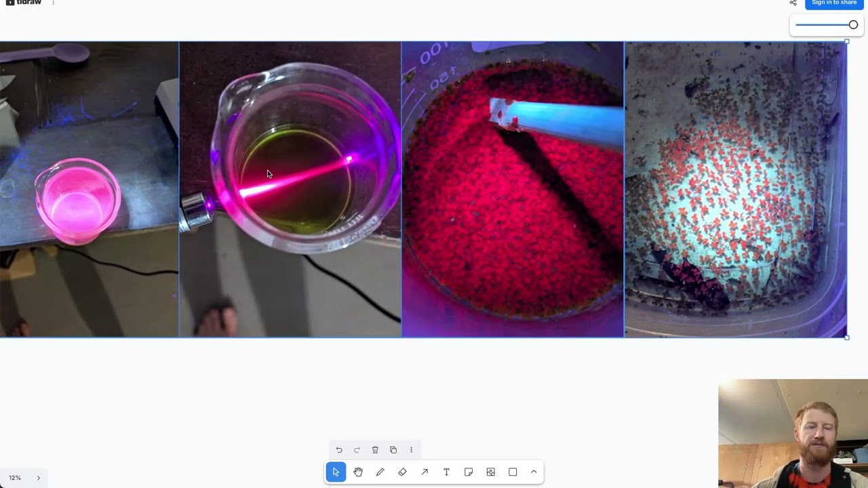The height and width of the screenshot is (488, 868).
Task: Activate the Select pointer tool
Action: [x=336, y=472]
